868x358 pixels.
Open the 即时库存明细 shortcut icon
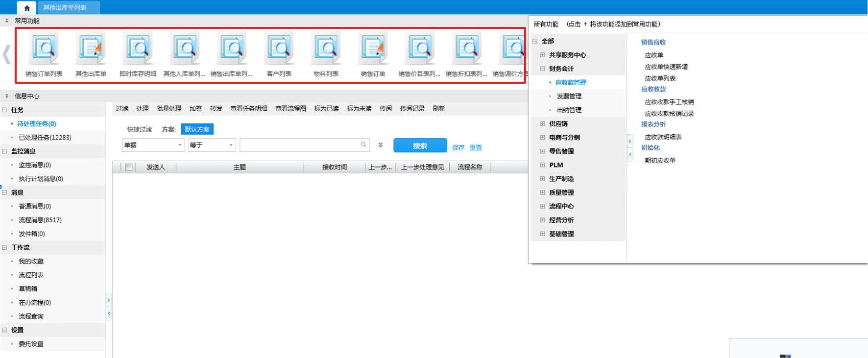pos(138,48)
